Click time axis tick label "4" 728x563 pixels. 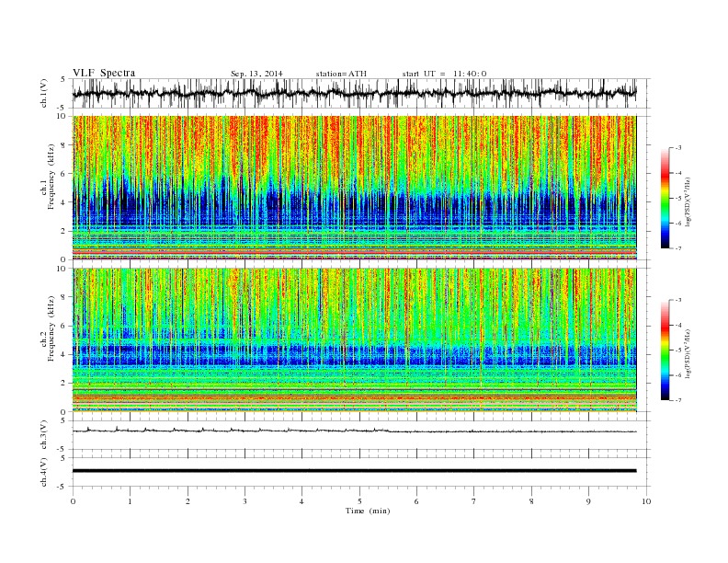click(302, 501)
